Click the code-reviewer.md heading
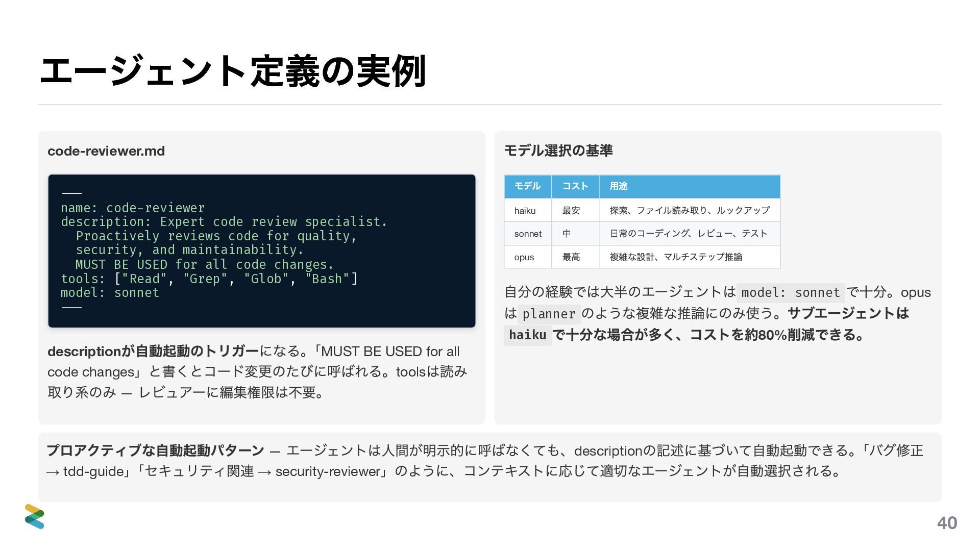980x551 pixels. tap(106, 151)
